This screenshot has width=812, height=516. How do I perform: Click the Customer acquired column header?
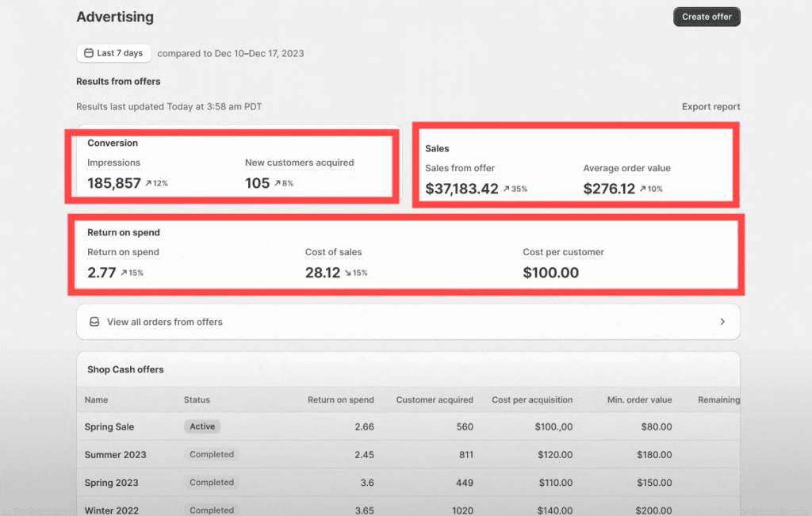435,400
